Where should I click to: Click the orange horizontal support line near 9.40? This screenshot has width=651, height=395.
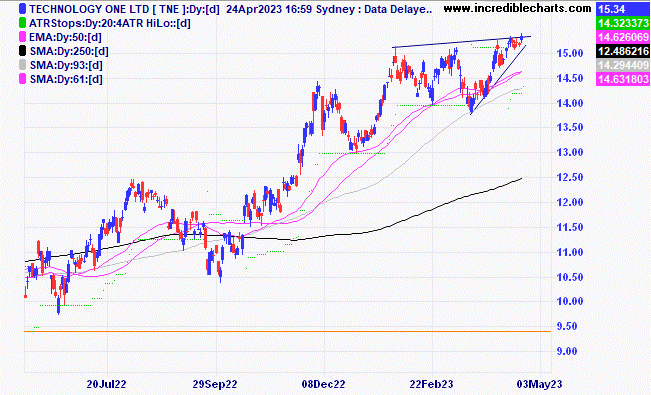coord(288,331)
